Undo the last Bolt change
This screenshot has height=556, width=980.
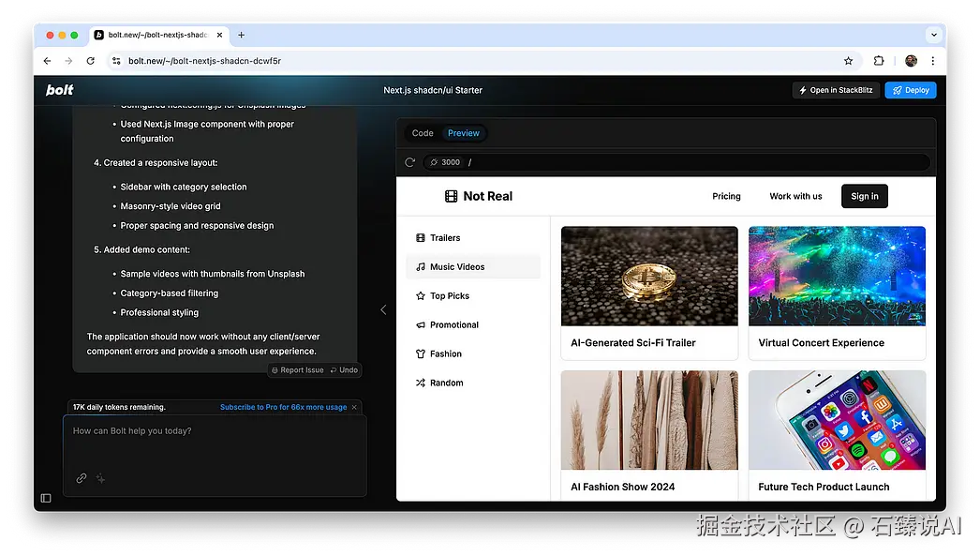[x=345, y=370]
